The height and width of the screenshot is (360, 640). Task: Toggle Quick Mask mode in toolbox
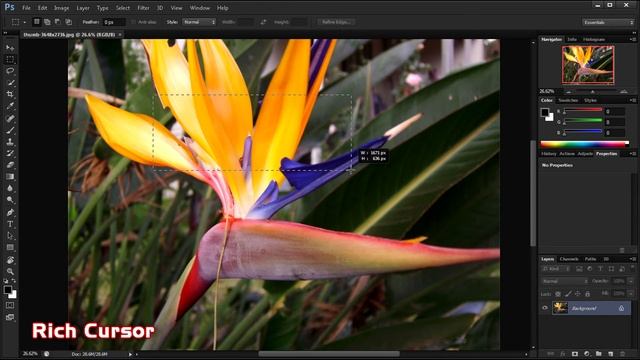click(10, 305)
